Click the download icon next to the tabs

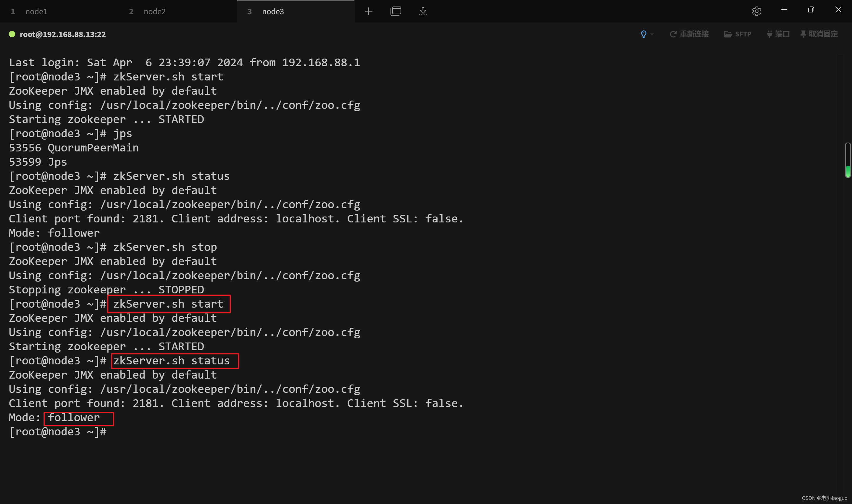[423, 11]
